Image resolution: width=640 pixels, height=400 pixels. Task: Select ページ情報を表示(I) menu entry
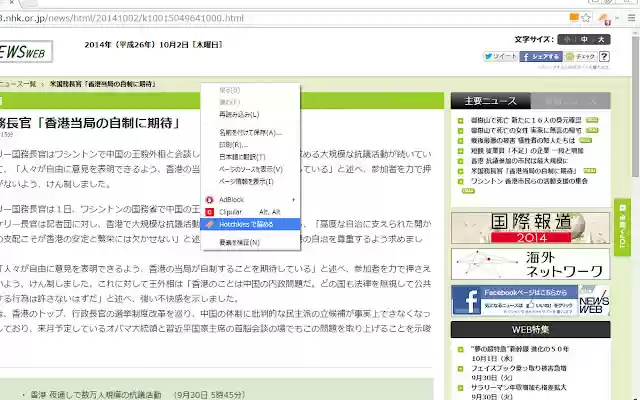click(246, 181)
